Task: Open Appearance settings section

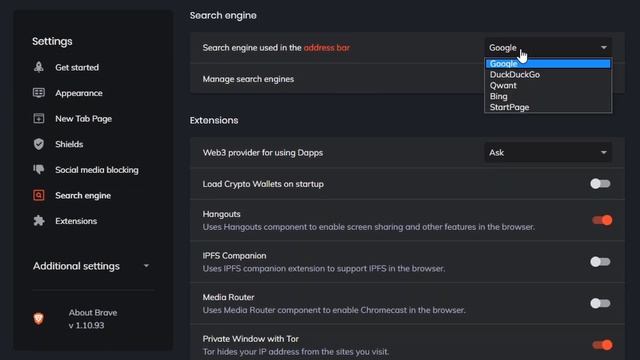Action: [79, 93]
